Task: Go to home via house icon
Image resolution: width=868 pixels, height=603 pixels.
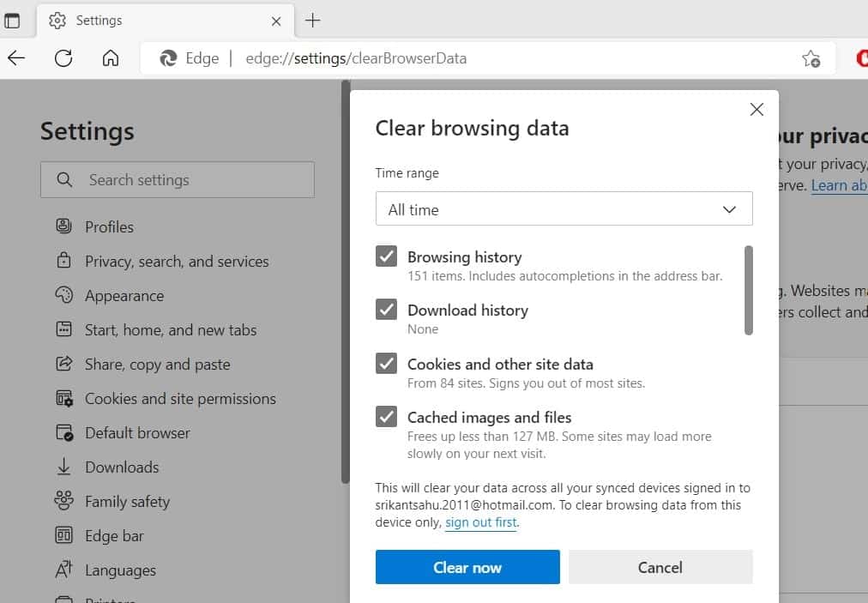Action: 110,58
